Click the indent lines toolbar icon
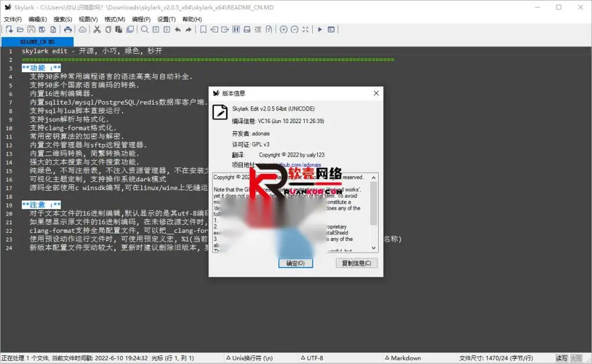 (x=258, y=30)
